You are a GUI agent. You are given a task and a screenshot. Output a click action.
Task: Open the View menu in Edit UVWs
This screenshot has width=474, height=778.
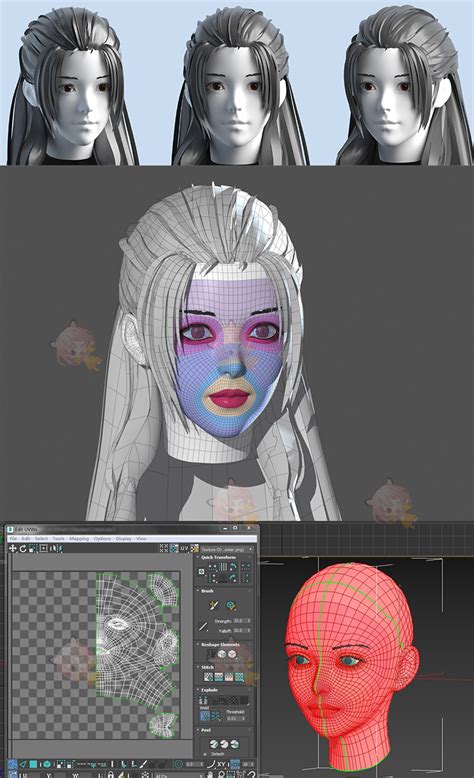pyautogui.click(x=141, y=539)
